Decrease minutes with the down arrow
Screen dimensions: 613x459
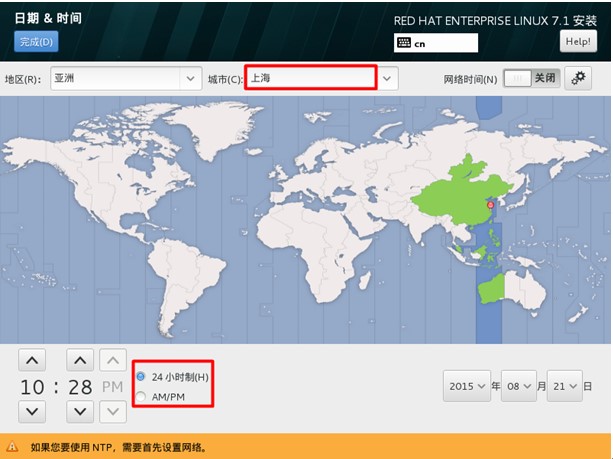click(81, 411)
